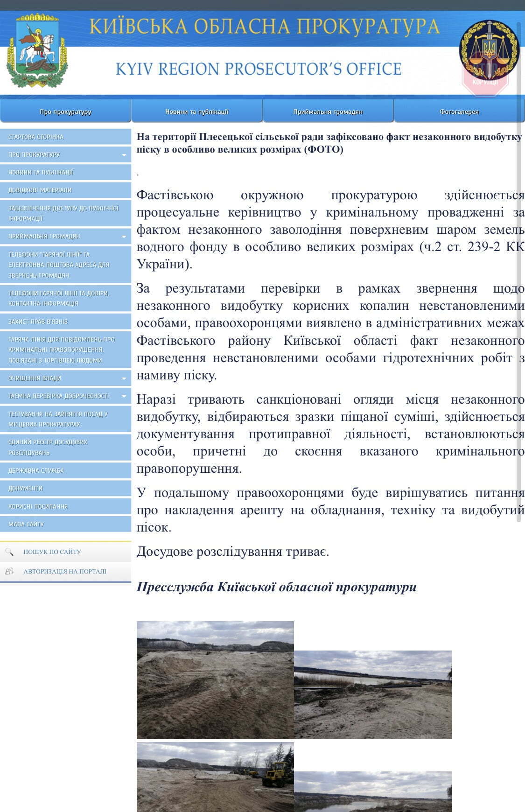525x812 pixels.
Task: Open the 'Приймальня громадян' top menu
Action: tap(328, 112)
